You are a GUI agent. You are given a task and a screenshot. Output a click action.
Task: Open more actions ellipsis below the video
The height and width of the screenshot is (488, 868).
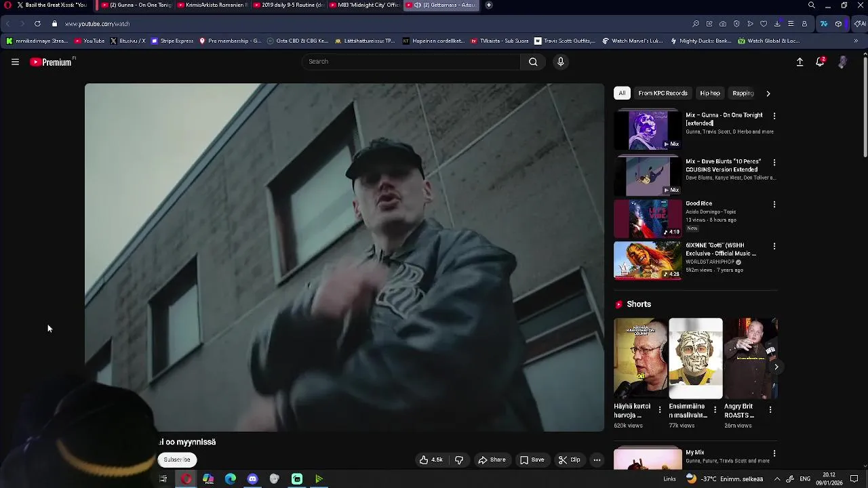click(597, 460)
